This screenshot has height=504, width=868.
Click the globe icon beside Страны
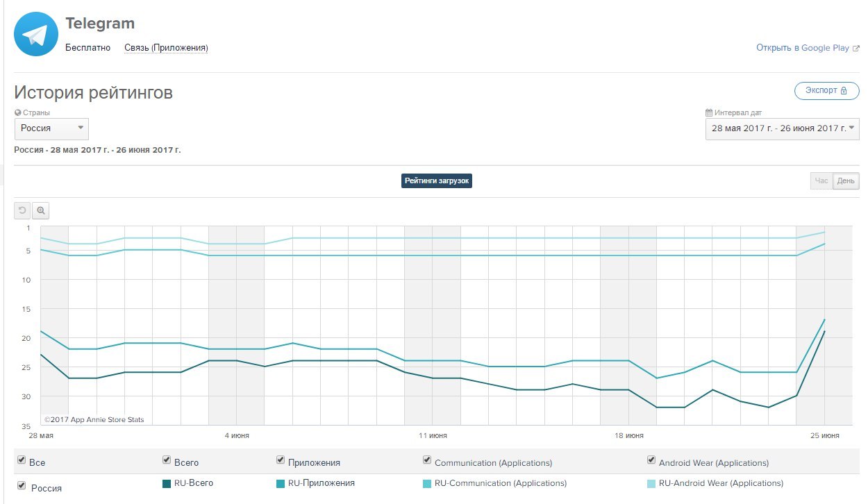tap(17, 112)
